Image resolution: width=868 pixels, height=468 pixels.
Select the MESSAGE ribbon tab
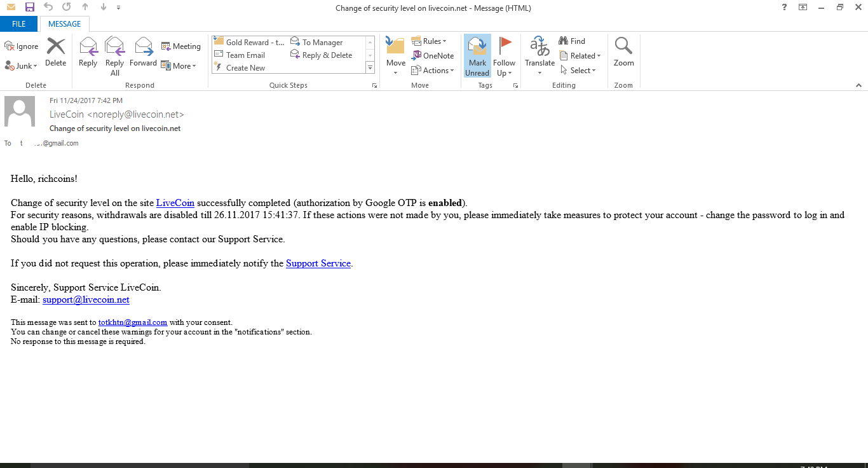65,24
